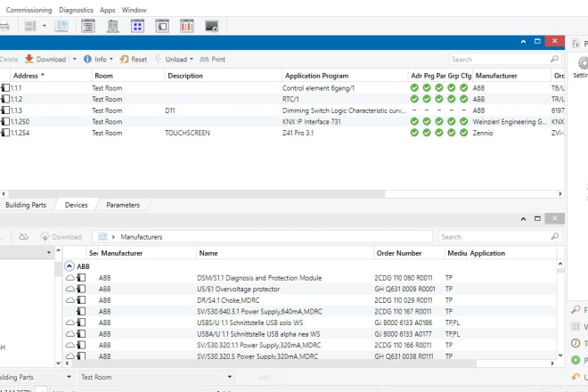
Task: Select device row 1.1.1
Action: [x=282, y=88]
